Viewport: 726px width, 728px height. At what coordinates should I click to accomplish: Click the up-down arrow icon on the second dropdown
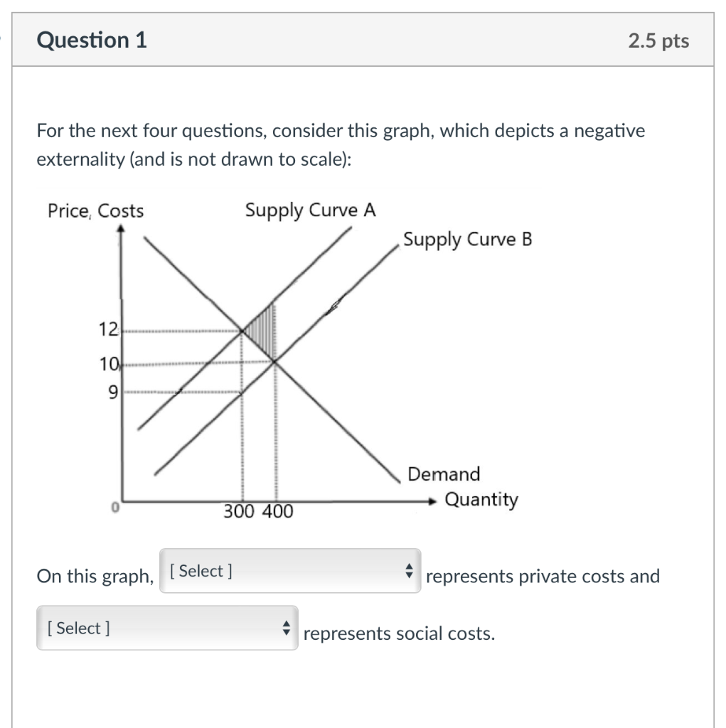(x=287, y=627)
